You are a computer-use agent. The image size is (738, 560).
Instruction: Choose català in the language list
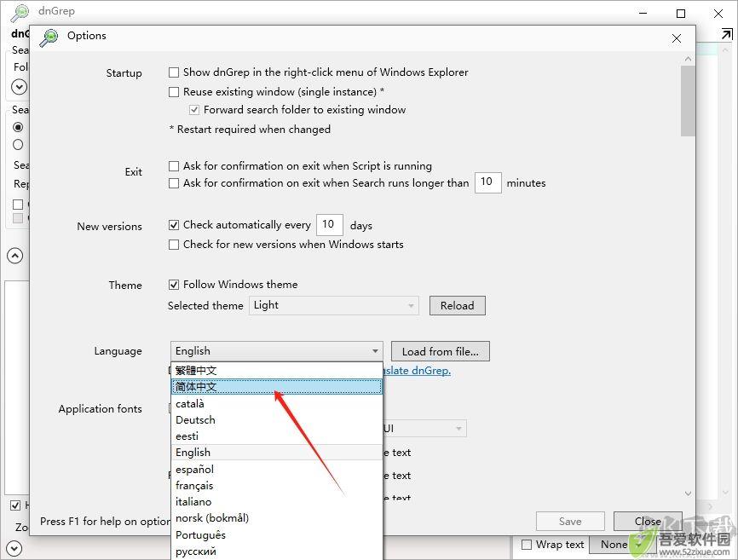point(277,404)
